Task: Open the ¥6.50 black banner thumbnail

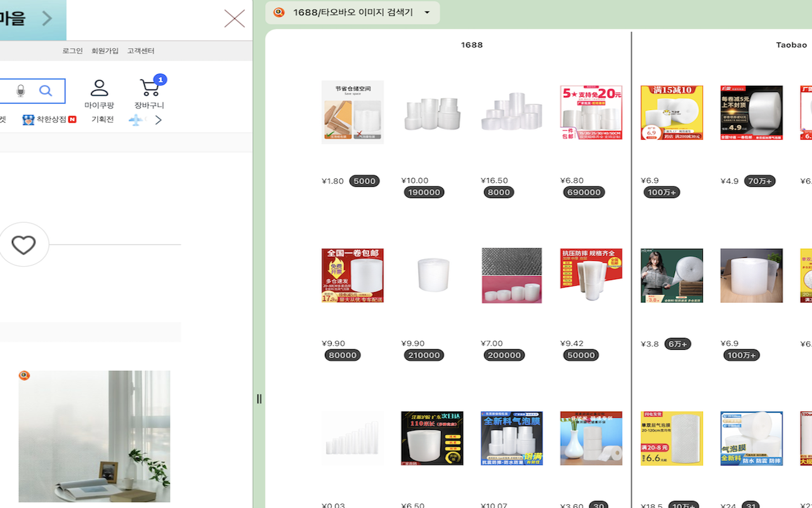Action: tap(433, 438)
